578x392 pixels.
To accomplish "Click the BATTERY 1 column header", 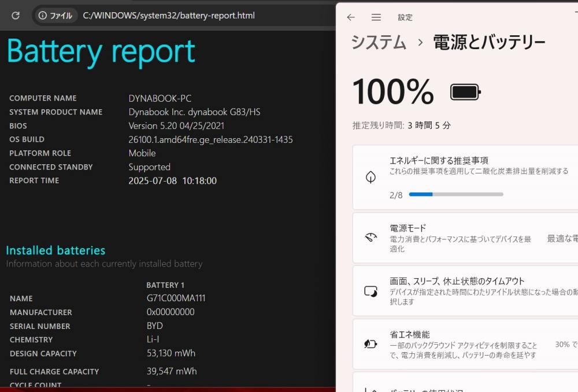I will coord(165,285).
